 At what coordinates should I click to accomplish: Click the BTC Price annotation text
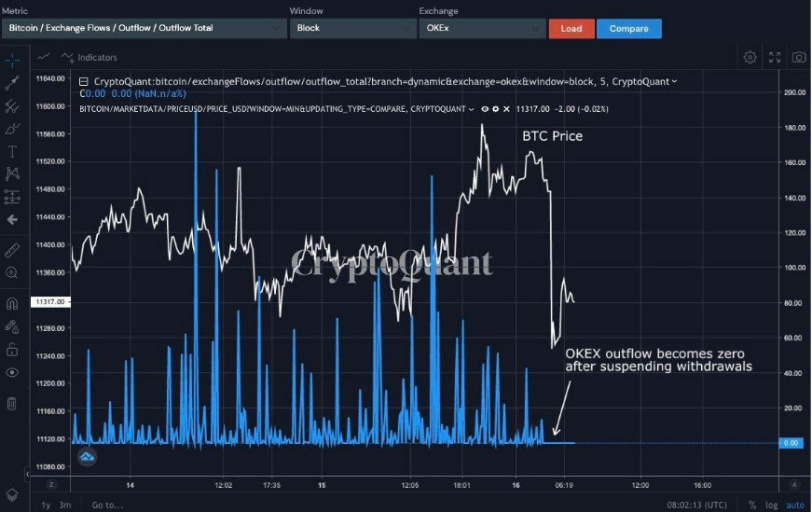[x=552, y=136]
